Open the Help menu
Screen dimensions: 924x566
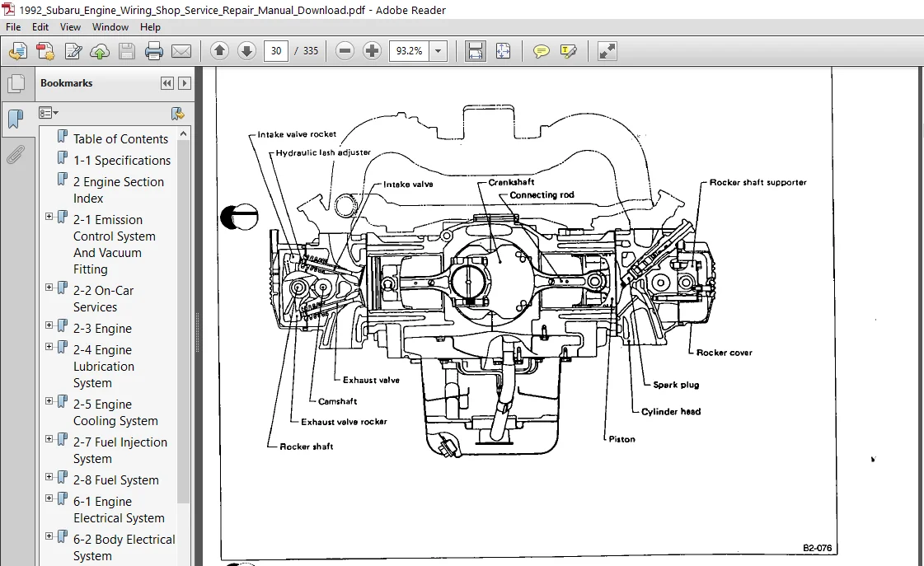pyautogui.click(x=150, y=27)
